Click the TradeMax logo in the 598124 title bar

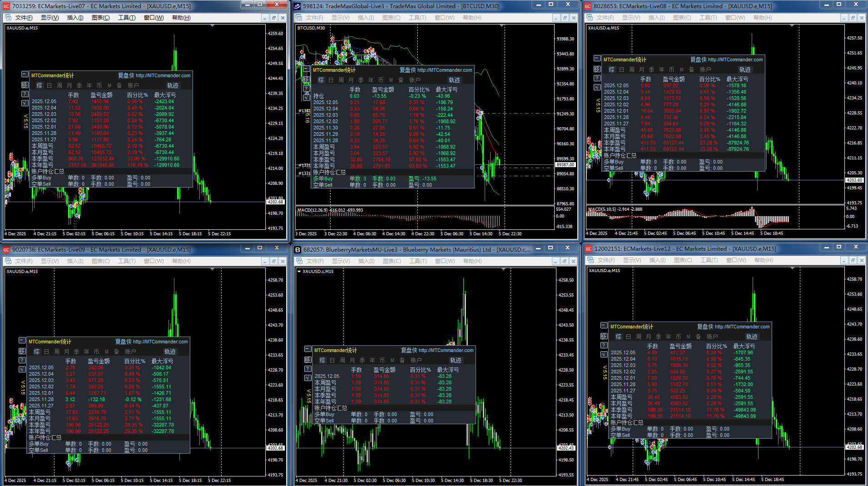point(297,6)
